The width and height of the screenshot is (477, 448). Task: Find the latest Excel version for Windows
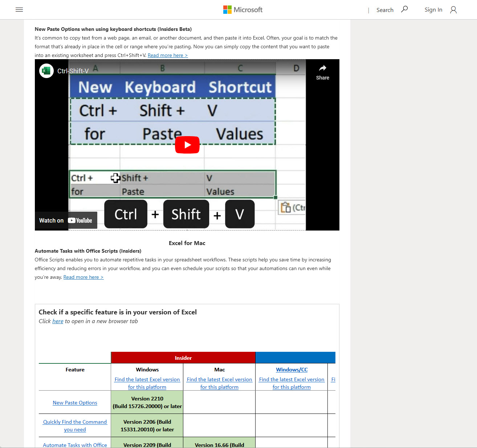click(147, 383)
